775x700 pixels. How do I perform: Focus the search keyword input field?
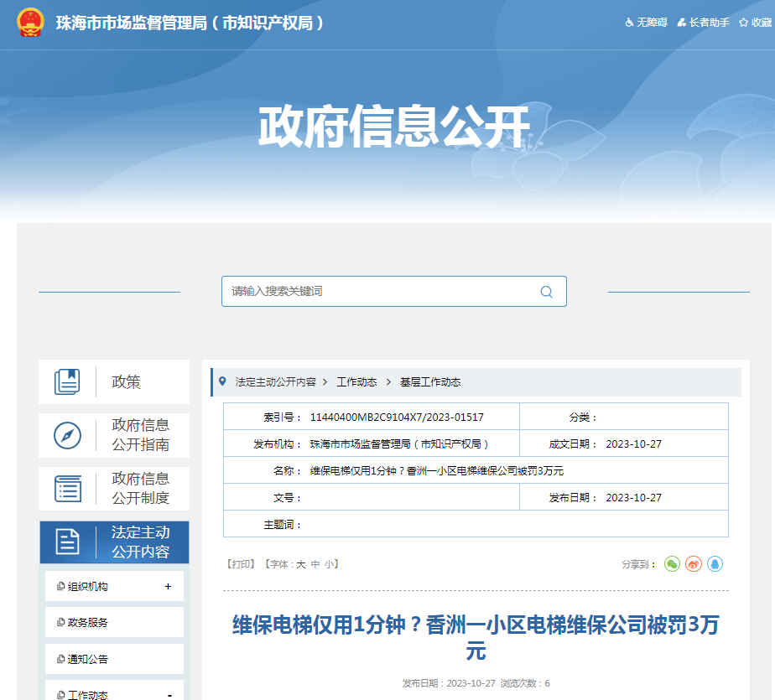tap(377, 292)
